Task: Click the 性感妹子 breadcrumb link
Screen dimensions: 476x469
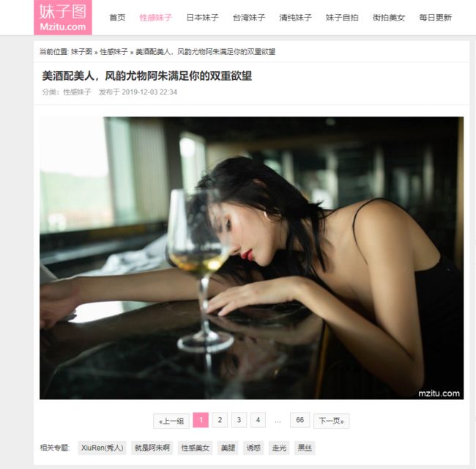Action: [114, 51]
